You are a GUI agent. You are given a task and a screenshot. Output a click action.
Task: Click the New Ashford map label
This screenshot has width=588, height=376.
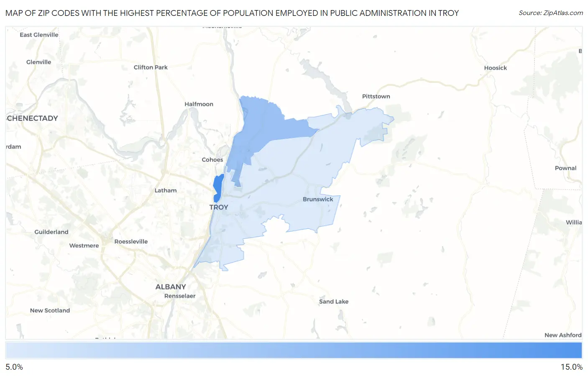(563, 335)
